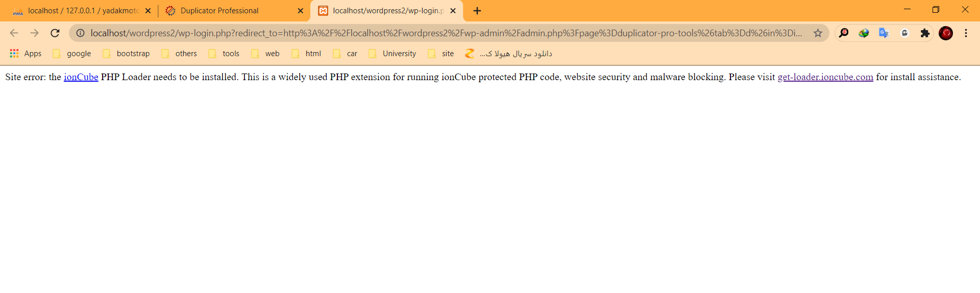This screenshot has height=293, width=980.
Task: Reload the current page
Action: [55, 33]
